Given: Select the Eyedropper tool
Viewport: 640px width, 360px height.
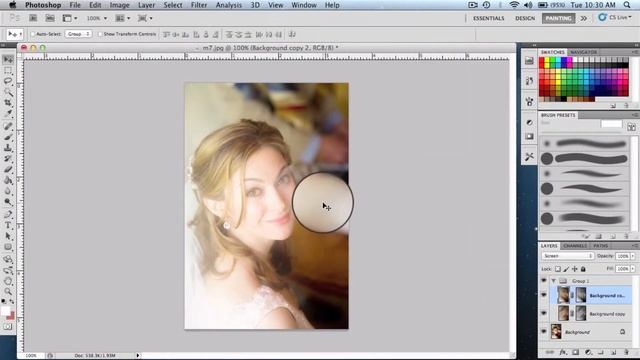Looking at the screenshot, I should coord(8,114).
